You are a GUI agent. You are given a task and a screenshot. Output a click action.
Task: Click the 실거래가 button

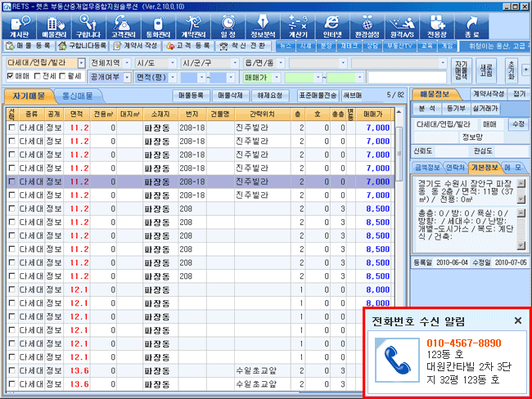[485, 108]
